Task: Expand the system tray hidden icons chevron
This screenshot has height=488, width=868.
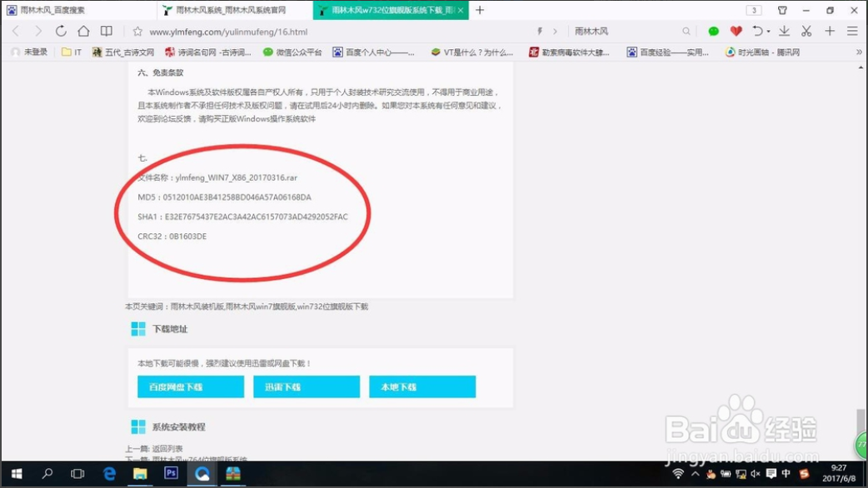Action: click(x=696, y=474)
